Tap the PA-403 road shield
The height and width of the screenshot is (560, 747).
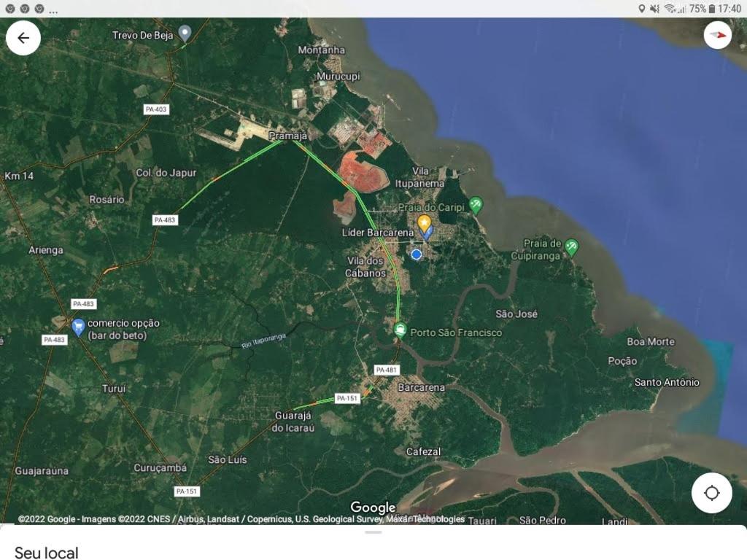[x=156, y=109]
